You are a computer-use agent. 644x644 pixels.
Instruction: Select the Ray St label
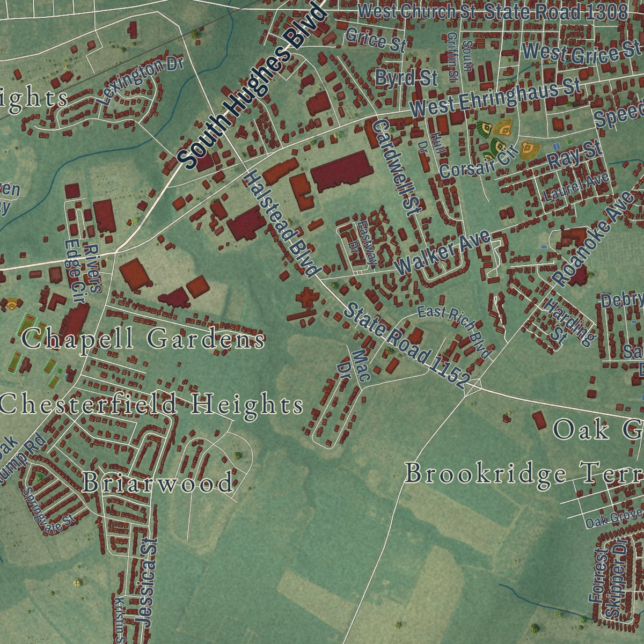point(573,154)
